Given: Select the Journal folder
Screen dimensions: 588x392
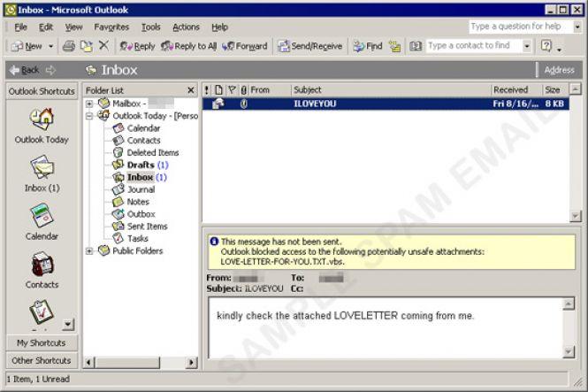Looking at the screenshot, I should 141,190.
